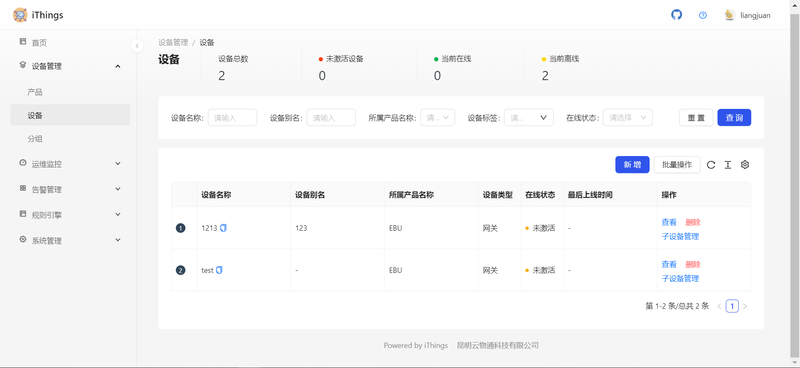
Task: Click row number badge 1
Action: 181,228
